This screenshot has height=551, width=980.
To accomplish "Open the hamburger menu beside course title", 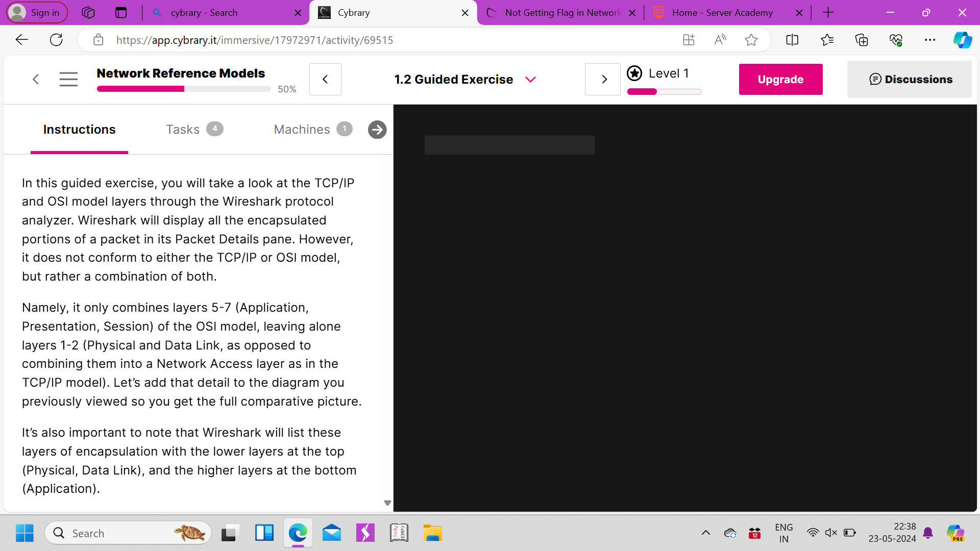I will pyautogui.click(x=68, y=79).
